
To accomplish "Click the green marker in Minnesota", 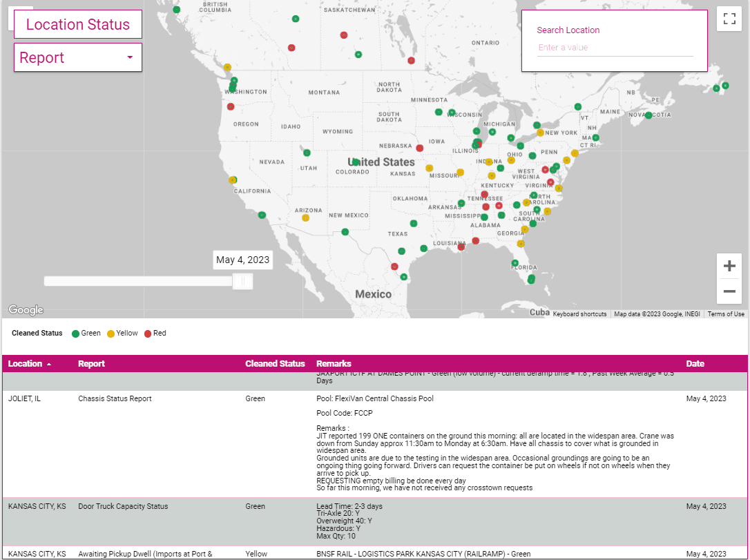I will tap(439, 112).
